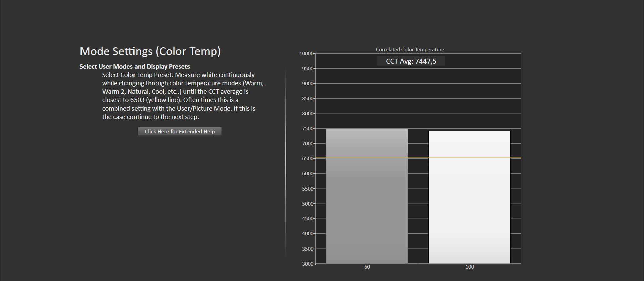Click the 6500 axis label
644x281 pixels.
(308, 159)
